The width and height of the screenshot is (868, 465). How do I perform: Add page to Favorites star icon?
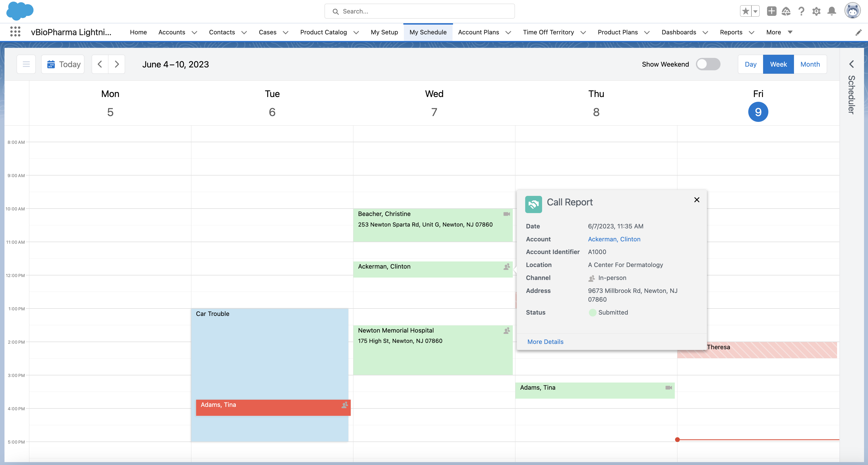[x=745, y=11]
